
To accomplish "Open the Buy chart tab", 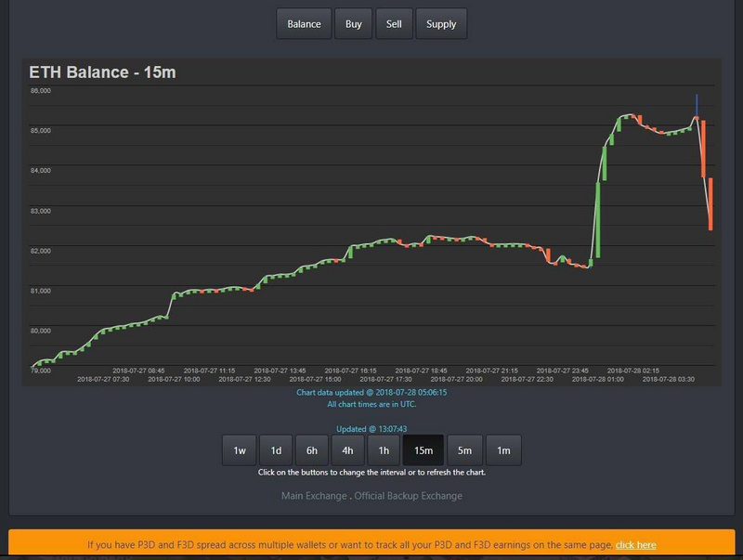I will (354, 24).
